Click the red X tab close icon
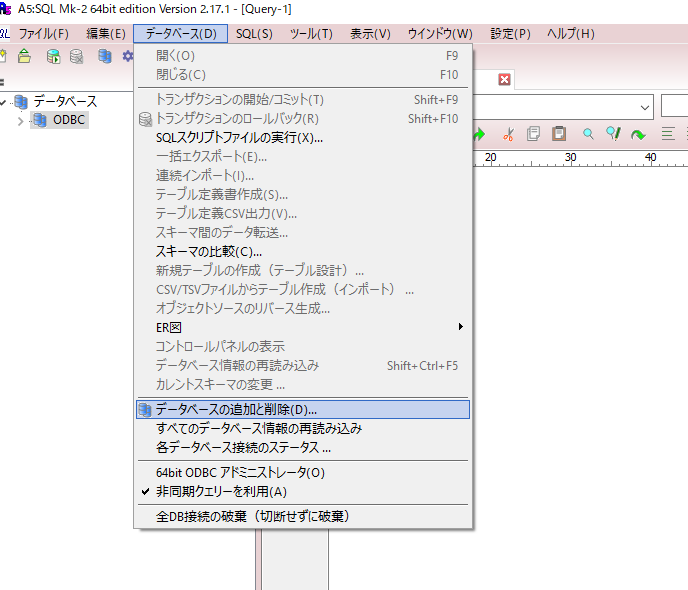The height and width of the screenshot is (590, 688). [x=504, y=79]
